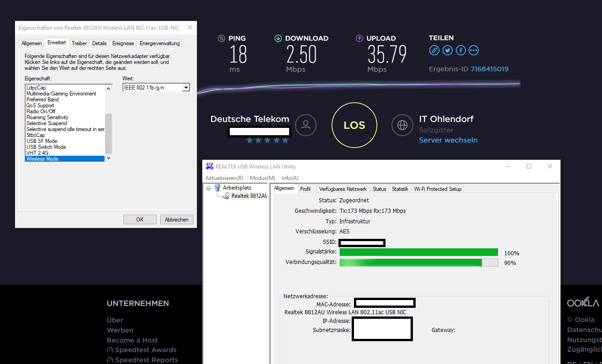Click OK in the properties dialog

(x=140, y=220)
